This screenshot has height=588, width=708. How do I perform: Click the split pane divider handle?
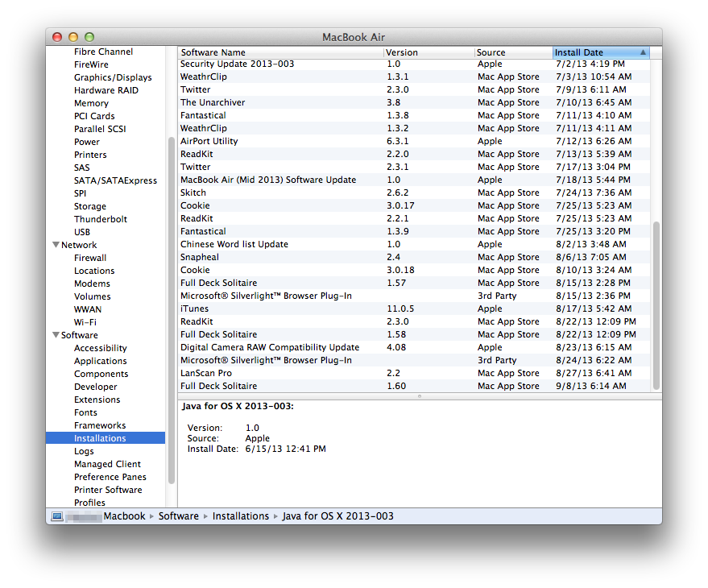pyautogui.click(x=420, y=396)
